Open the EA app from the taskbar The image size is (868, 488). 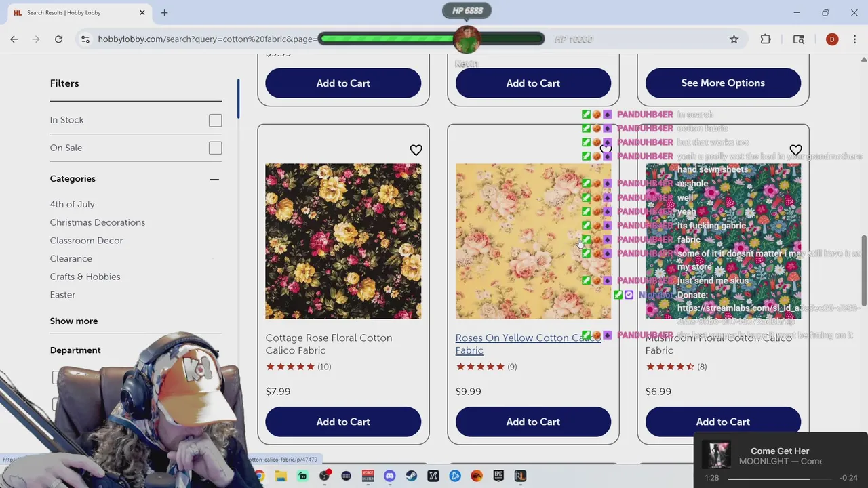477,476
